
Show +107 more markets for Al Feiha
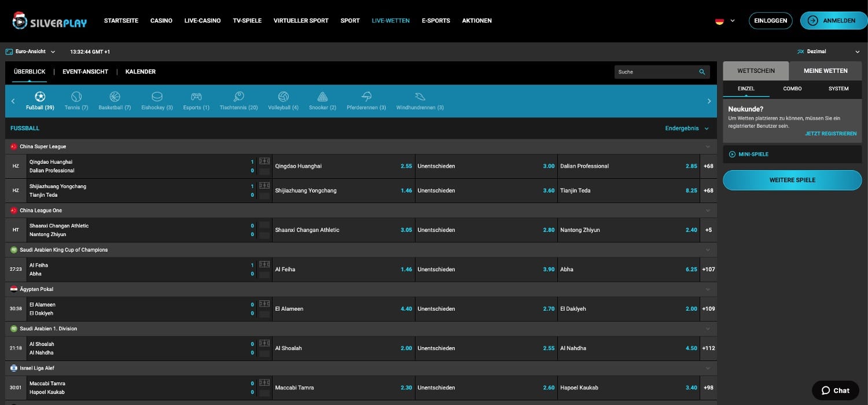click(x=708, y=269)
